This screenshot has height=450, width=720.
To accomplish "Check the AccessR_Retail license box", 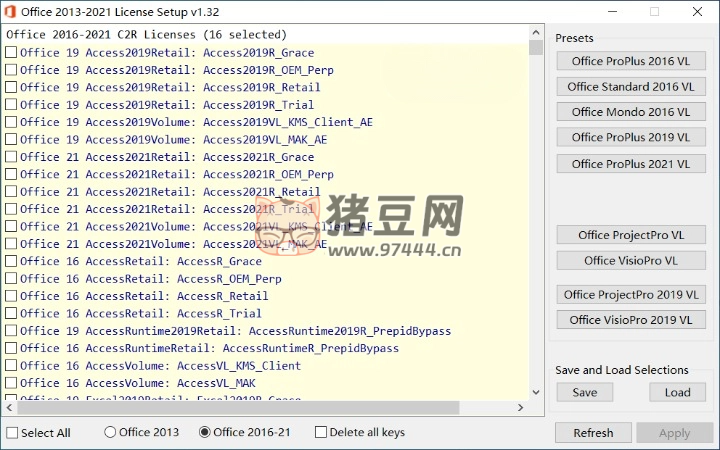I will pyautogui.click(x=11, y=296).
